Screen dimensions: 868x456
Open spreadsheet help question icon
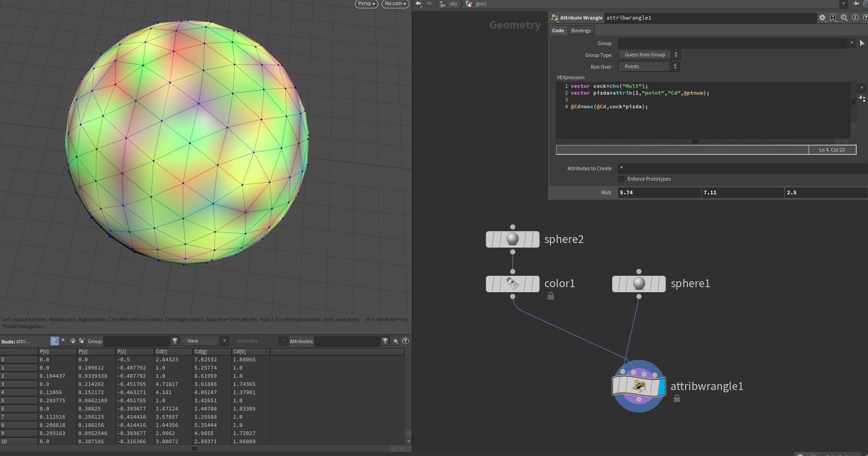coord(406,341)
